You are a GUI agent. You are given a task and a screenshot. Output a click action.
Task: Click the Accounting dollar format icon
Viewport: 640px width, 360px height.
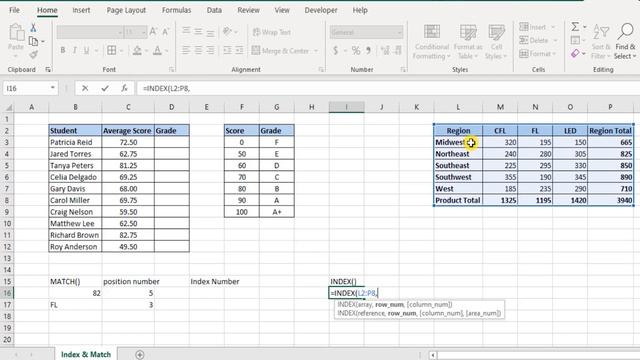pyautogui.click(x=336, y=50)
